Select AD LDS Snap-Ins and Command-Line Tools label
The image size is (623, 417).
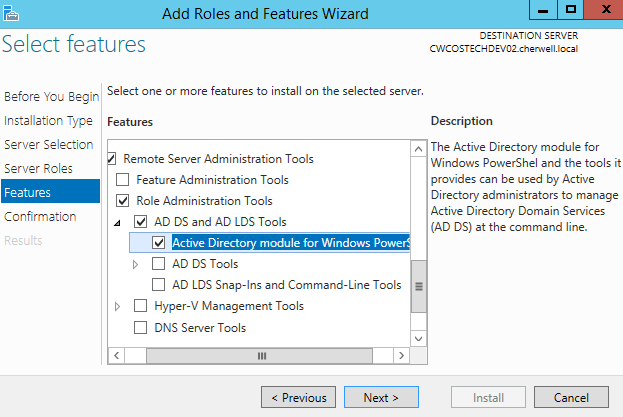point(286,285)
